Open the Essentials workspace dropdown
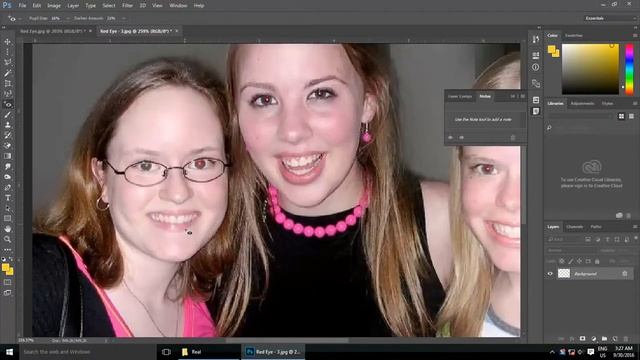This screenshot has height=360, width=640. click(x=610, y=18)
